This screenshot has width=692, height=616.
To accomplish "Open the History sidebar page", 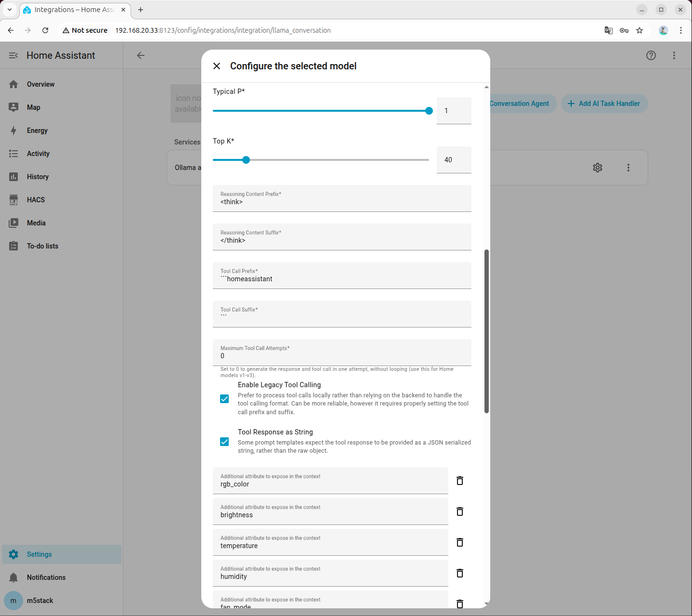I will [38, 177].
